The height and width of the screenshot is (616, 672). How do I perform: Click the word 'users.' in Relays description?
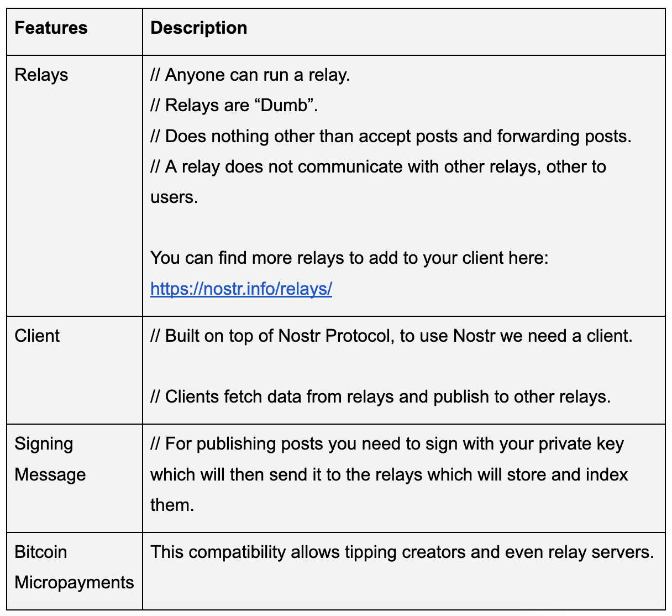pos(174,197)
